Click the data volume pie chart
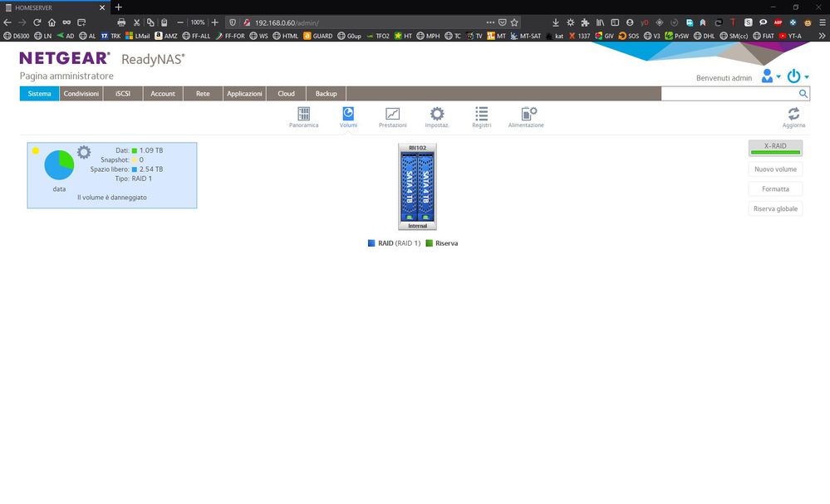The image size is (830, 504). 59,164
